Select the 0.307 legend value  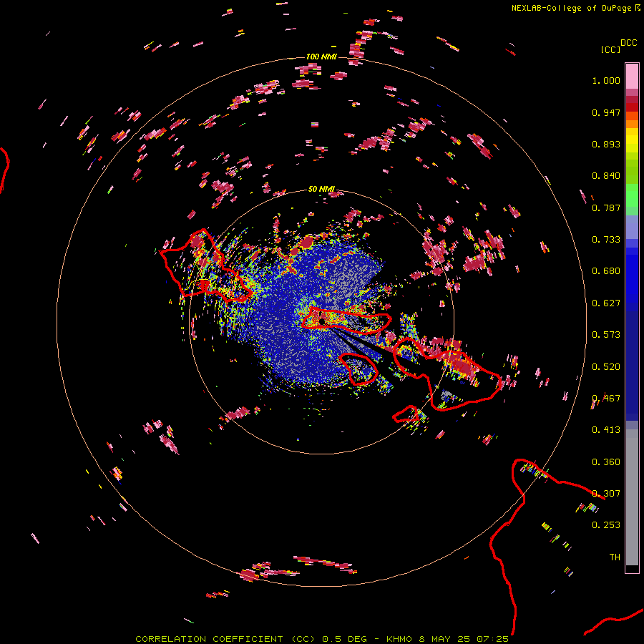click(606, 494)
